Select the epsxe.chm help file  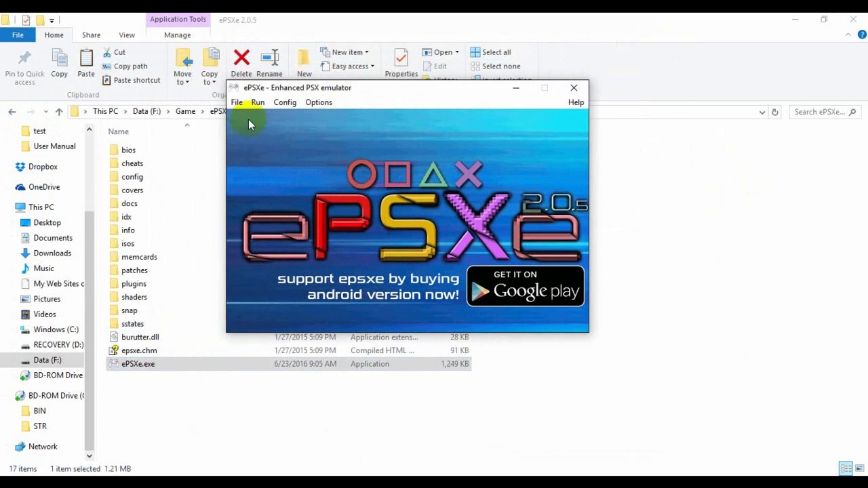(139, 350)
